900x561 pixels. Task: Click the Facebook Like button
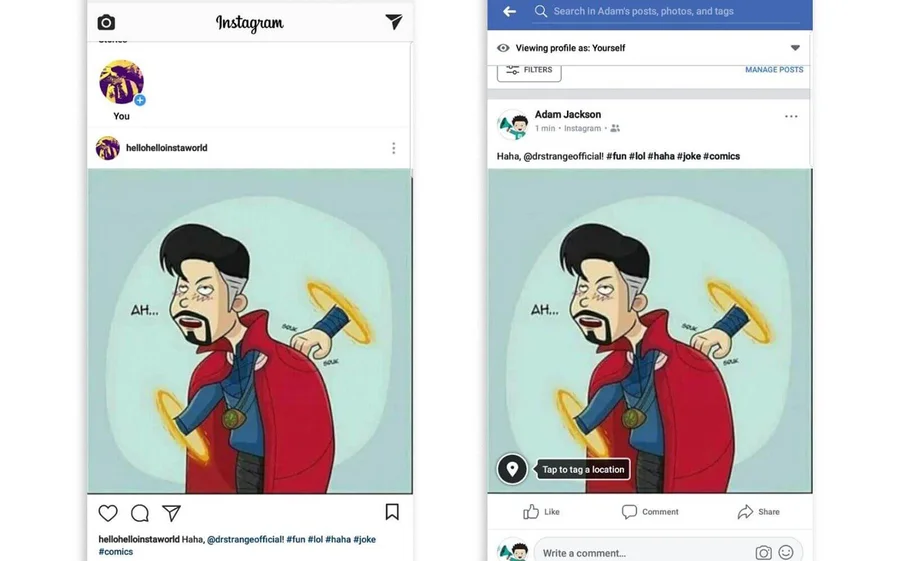[541, 512]
